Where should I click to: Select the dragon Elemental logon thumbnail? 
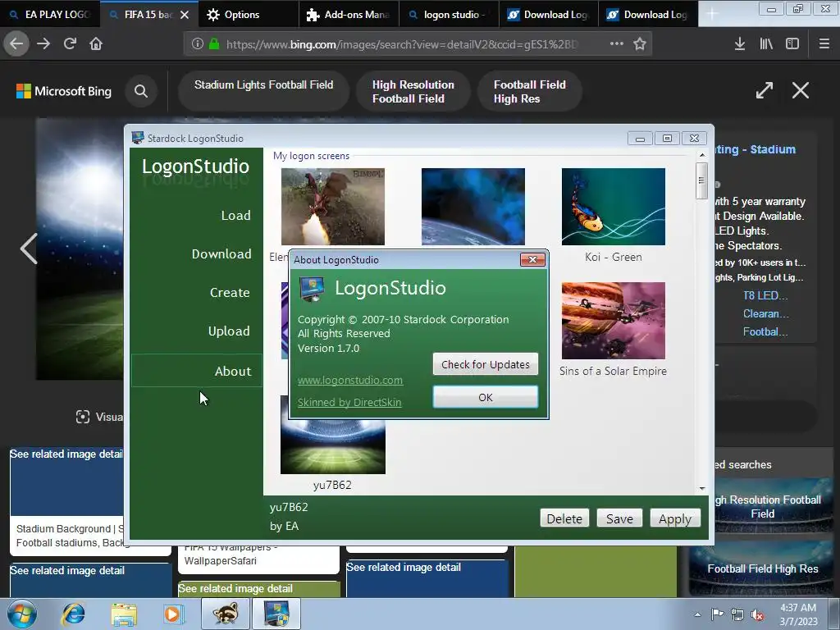click(x=333, y=207)
